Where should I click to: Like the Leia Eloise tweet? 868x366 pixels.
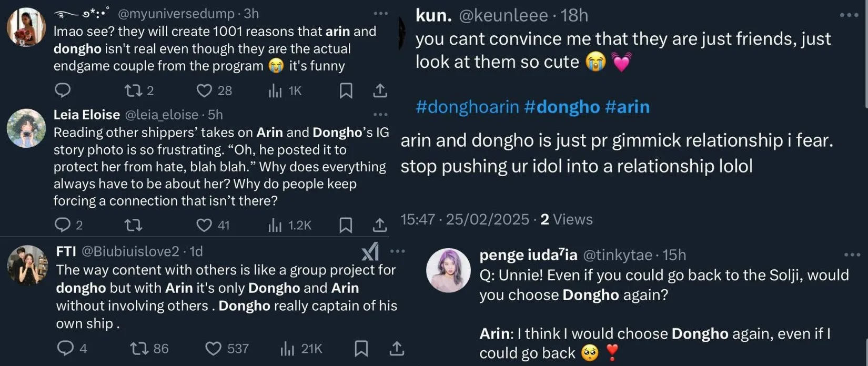click(x=204, y=225)
